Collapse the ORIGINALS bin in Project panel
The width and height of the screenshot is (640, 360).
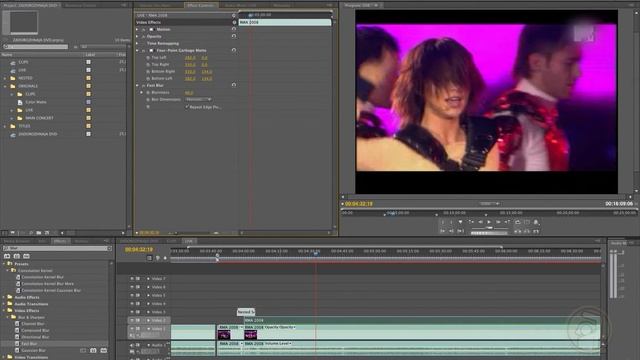pos(5,86)
